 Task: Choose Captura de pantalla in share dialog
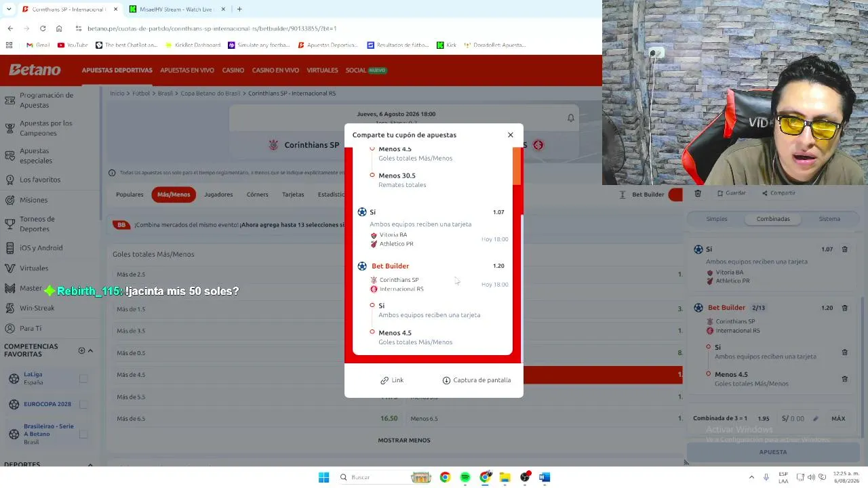476,380
